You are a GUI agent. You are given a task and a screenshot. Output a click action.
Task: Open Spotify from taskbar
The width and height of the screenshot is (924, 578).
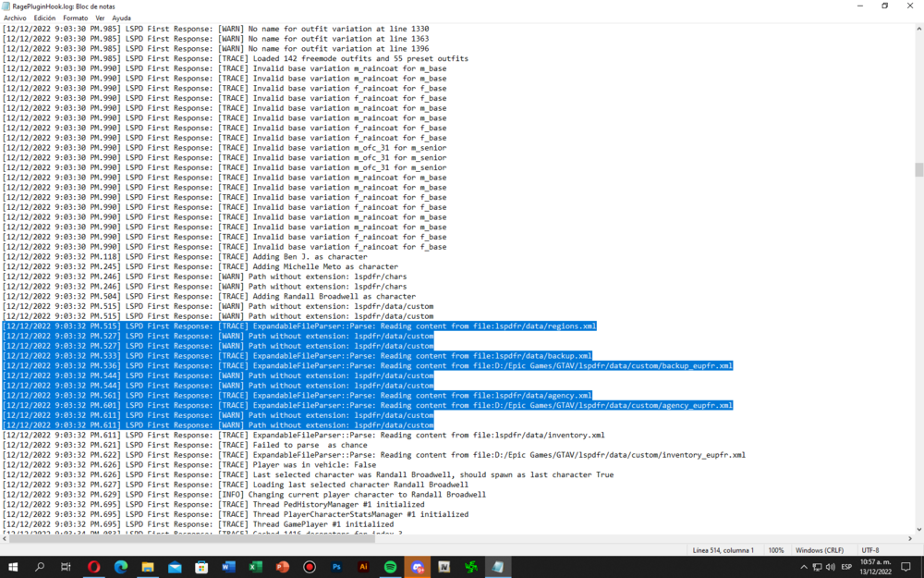point(390,568)
